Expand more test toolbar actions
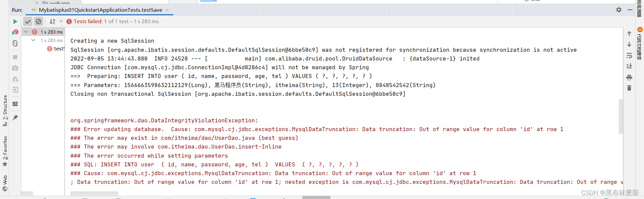 tap(61, 21)
